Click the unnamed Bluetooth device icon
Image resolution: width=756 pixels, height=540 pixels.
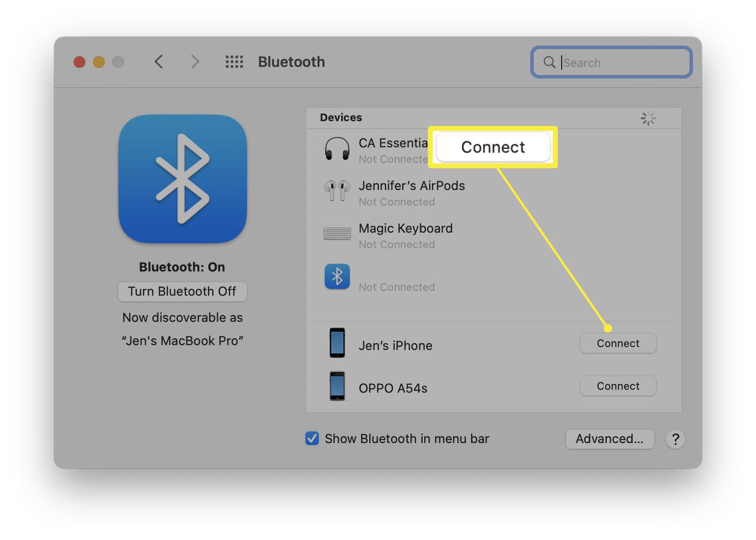337,276
